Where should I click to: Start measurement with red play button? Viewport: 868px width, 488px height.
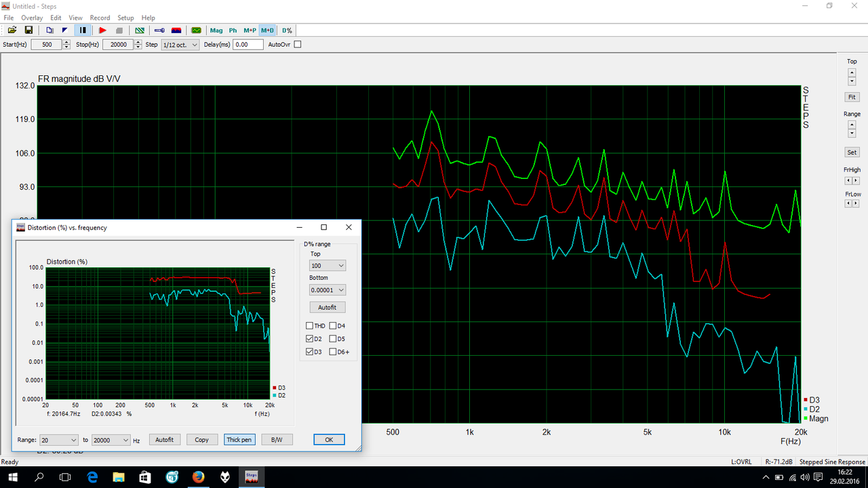(x=102, y=30)
